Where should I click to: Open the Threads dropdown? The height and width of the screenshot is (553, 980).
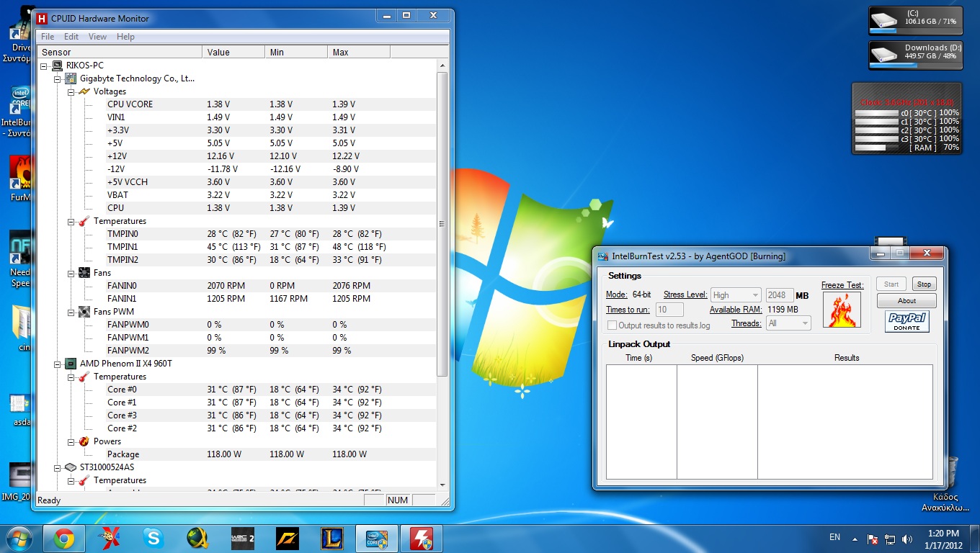(x=789, y=324)
